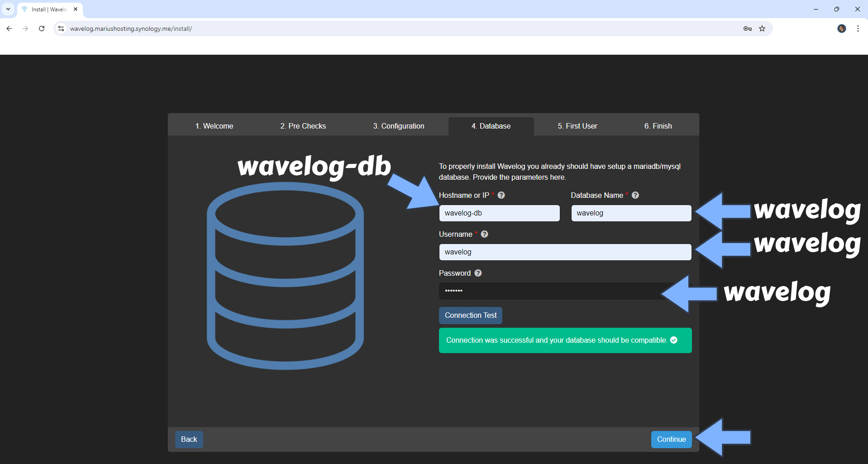Click the Password help question icon
This screenshot has width=868, height=464.
point(478,273)
